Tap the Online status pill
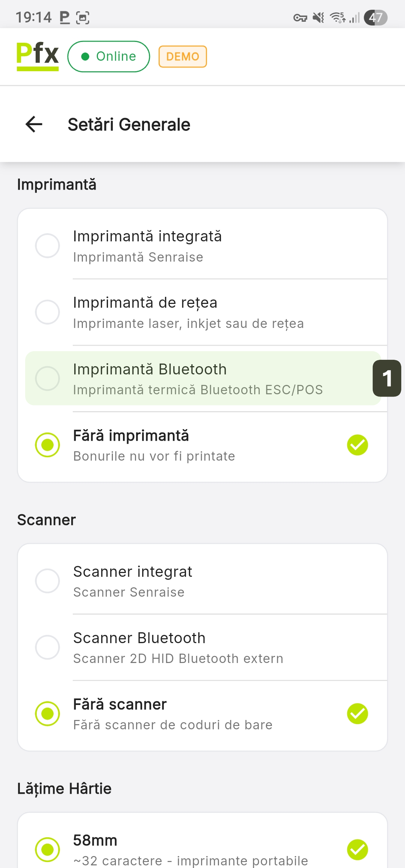This screenshot has width=405, height=868. (x=109, y=57)
